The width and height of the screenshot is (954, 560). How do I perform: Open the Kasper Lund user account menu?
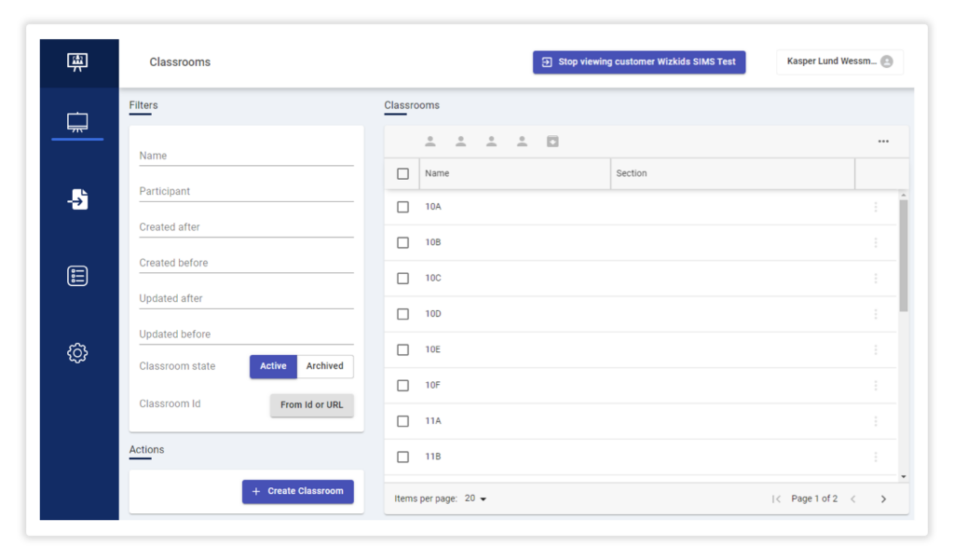coord(839,61)
